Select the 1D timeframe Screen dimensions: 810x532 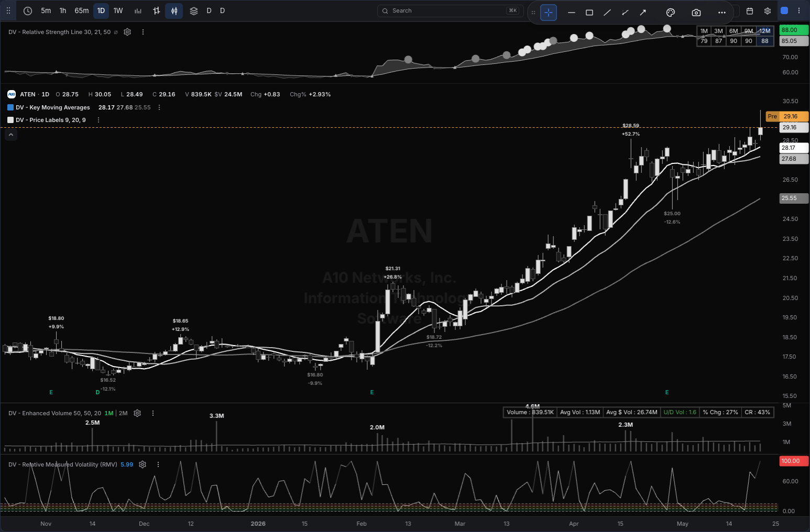(x=101, y=10)
